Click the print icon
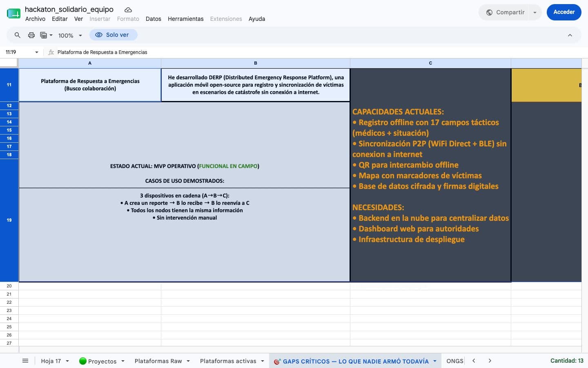The width and height of the screenshot is (588, 368). 31,35
